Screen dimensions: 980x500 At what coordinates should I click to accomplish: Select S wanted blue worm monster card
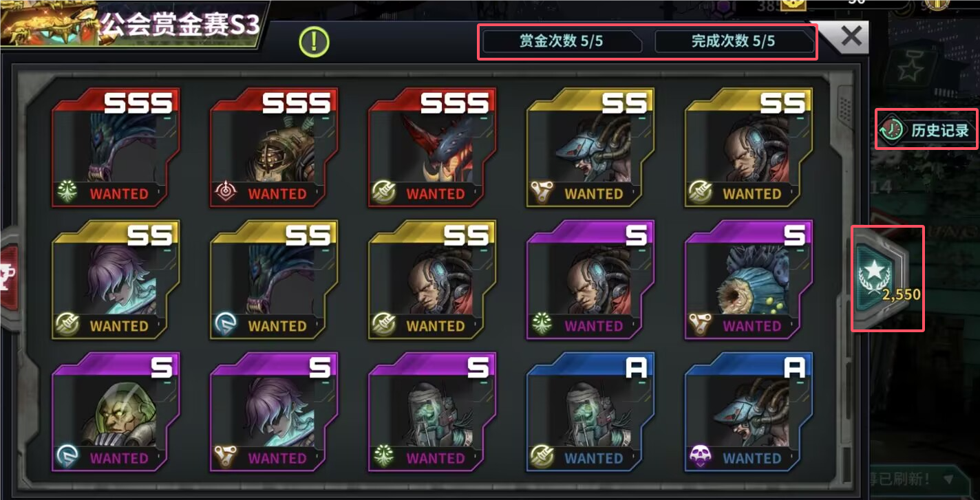(x=749, y=279)
